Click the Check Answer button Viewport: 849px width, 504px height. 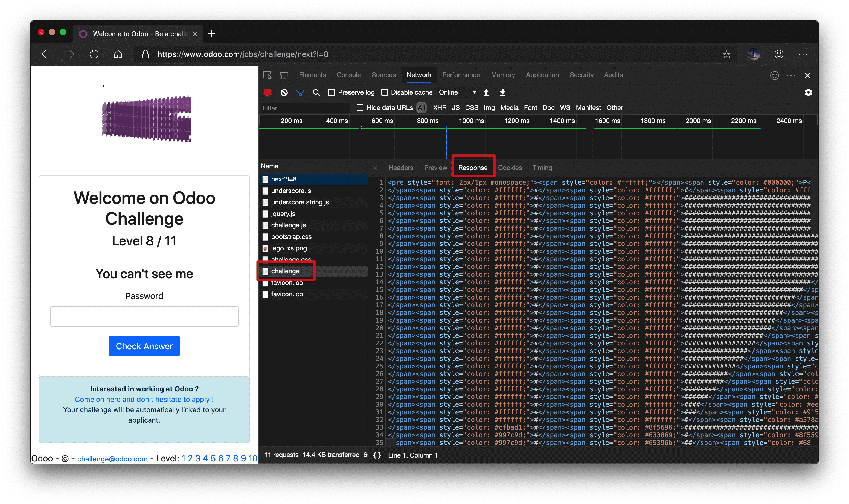[144, 346]
